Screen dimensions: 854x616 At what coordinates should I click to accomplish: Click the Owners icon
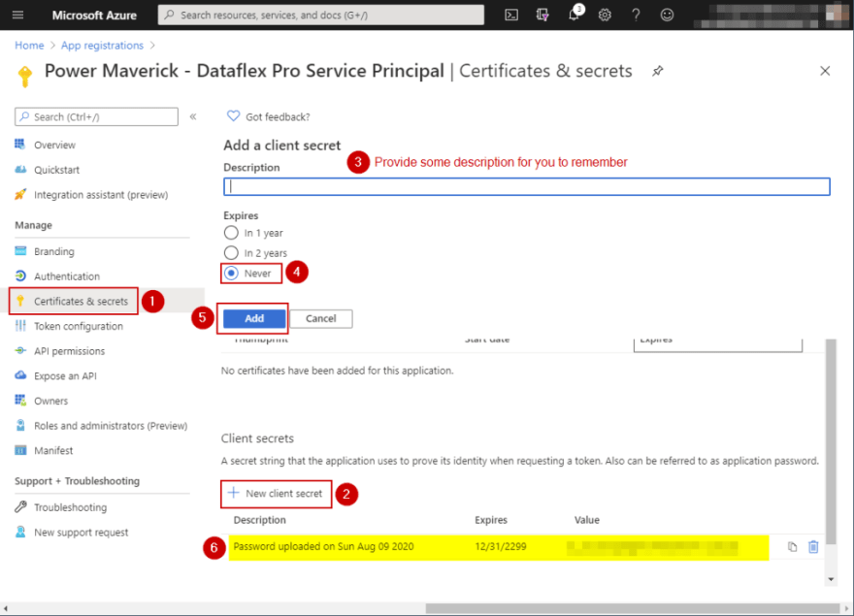tap(20, 401)
